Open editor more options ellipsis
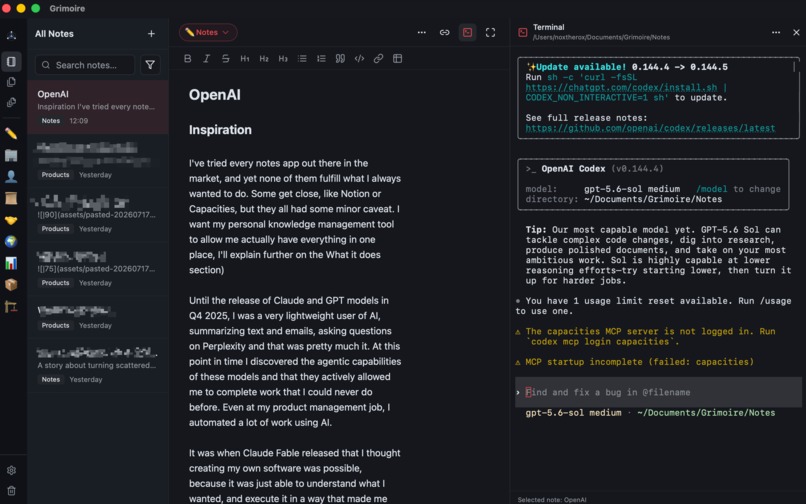 tap(422, 32)
